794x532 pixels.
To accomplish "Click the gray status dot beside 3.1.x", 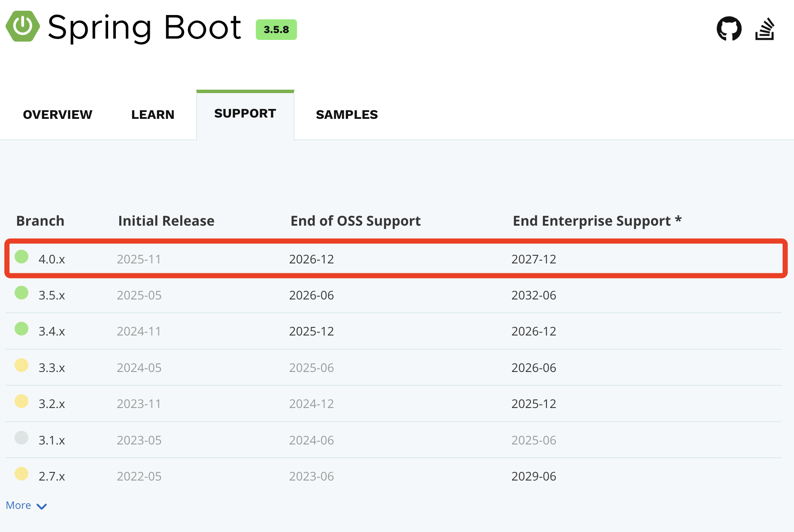I will pos(21,438).
